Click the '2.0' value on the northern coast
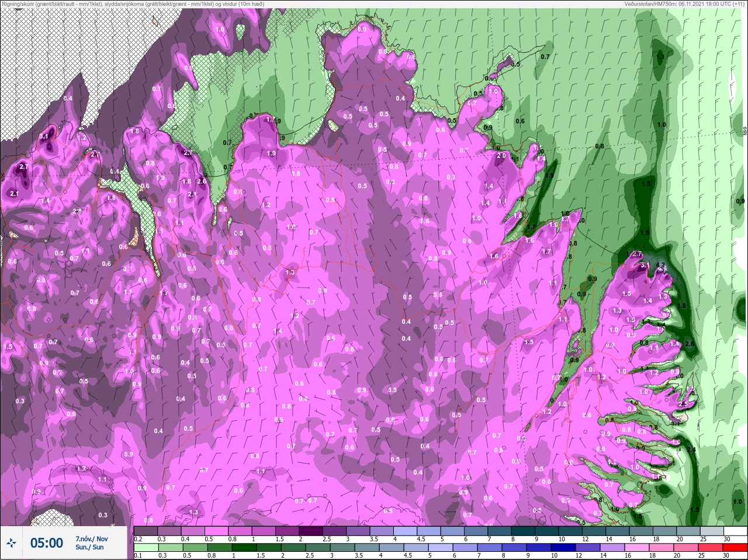Viewport: 748px width, 560px height. click(501, 155)
